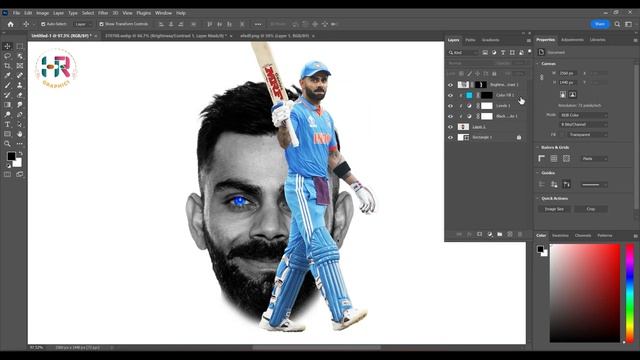Select the Crop tool
Screen dimensions: 640x360
pyautogui.click(x=7, y=66)
